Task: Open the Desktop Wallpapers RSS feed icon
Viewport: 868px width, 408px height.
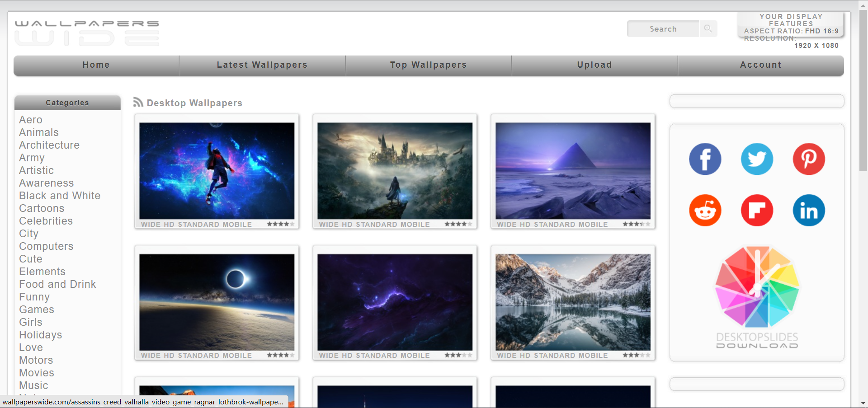Action: point(138,103)
